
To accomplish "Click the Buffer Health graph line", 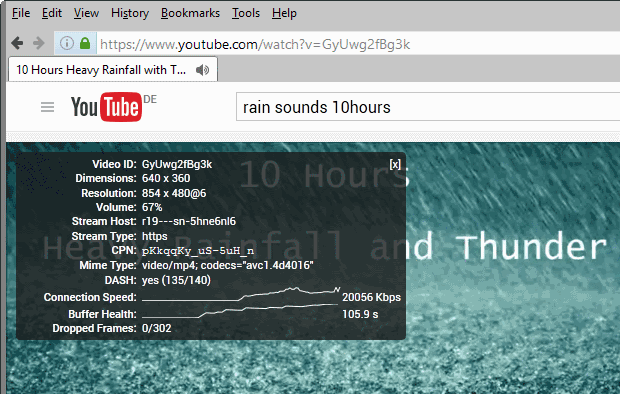I will (240, 311).
